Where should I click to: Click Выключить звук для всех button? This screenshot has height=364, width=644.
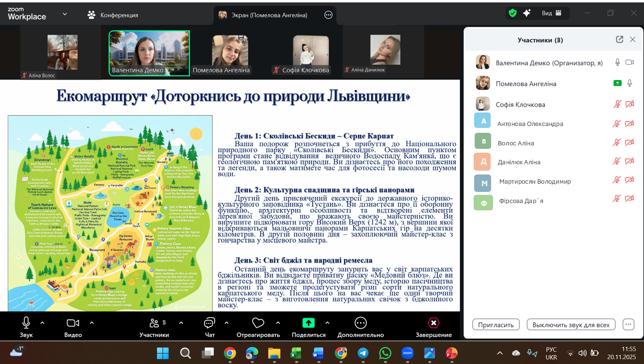[571, 325]
